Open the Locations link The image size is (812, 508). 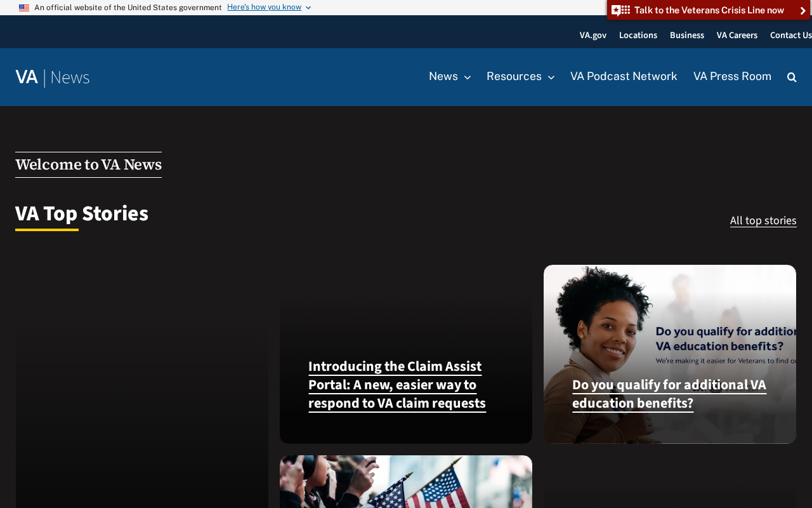coord(638,35)
